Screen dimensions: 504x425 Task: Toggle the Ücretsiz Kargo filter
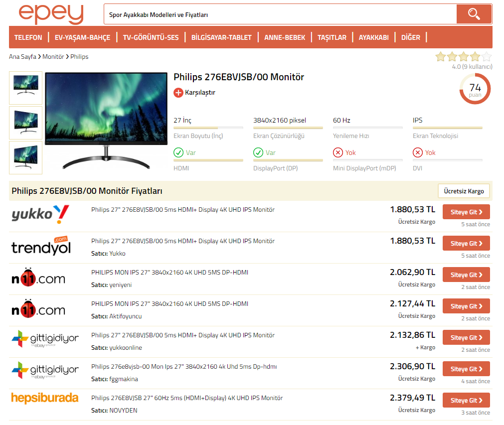tap(464, 191)
